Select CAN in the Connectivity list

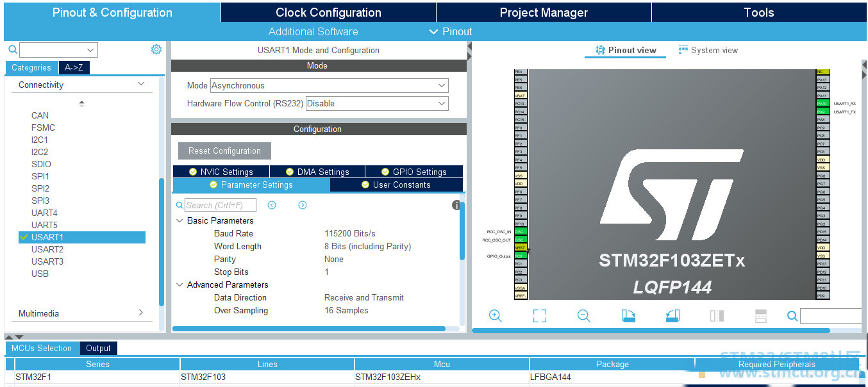[40, 115]
